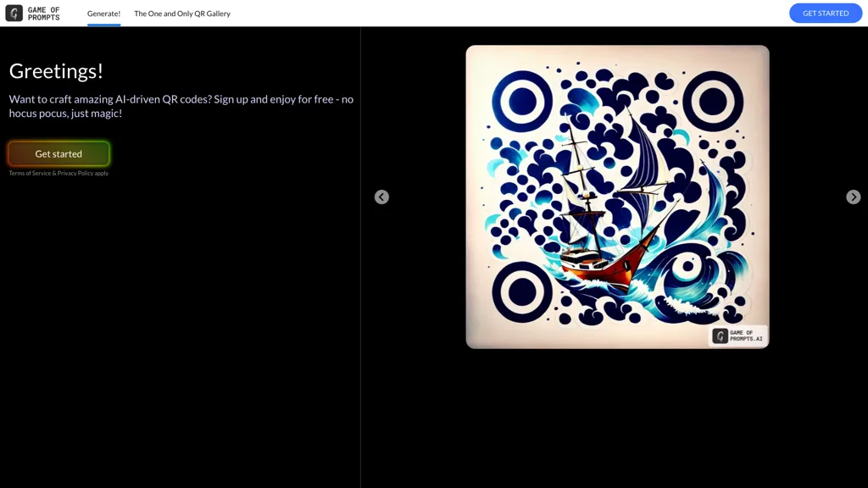Click the Game of Prompts logo icon

pyautogui.click(x=14, y=14)
